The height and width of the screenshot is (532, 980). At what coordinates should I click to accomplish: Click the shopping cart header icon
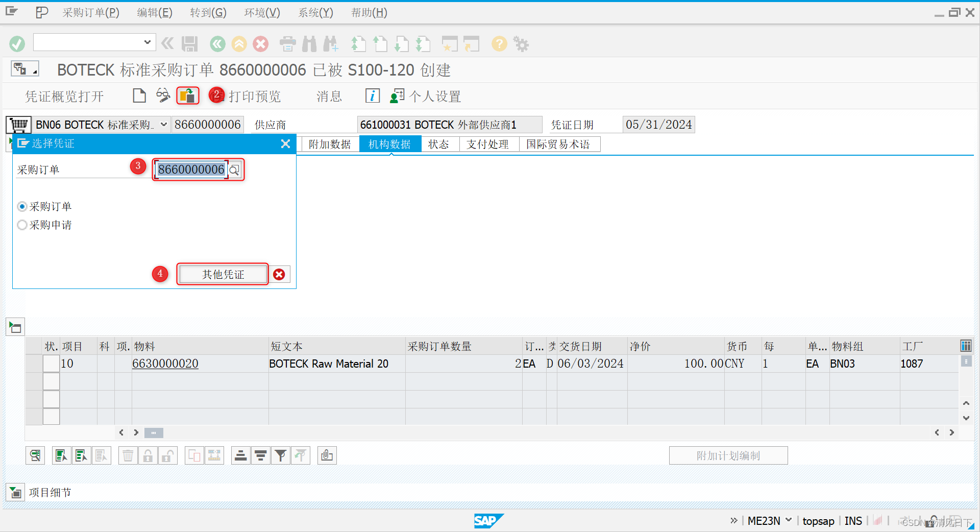[x=19, y=125]
